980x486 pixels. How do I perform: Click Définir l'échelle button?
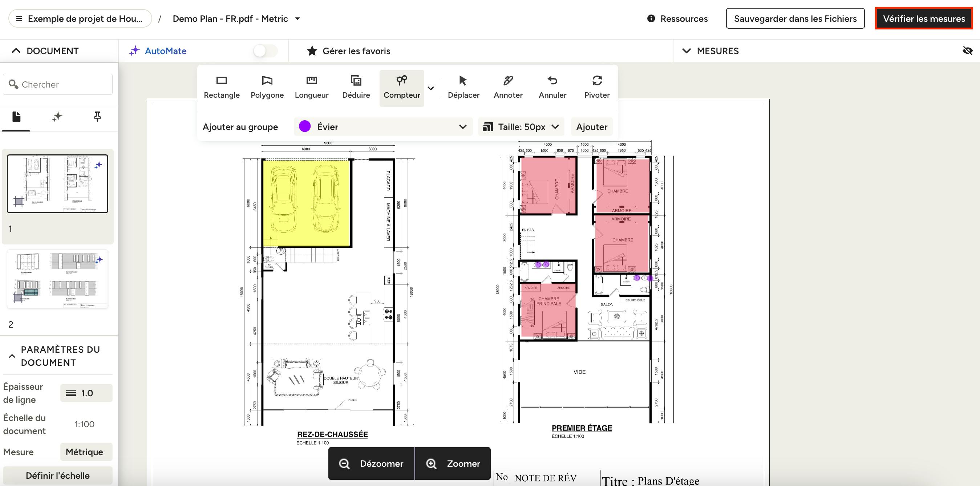pyautogui.click(x=58, y=475)
